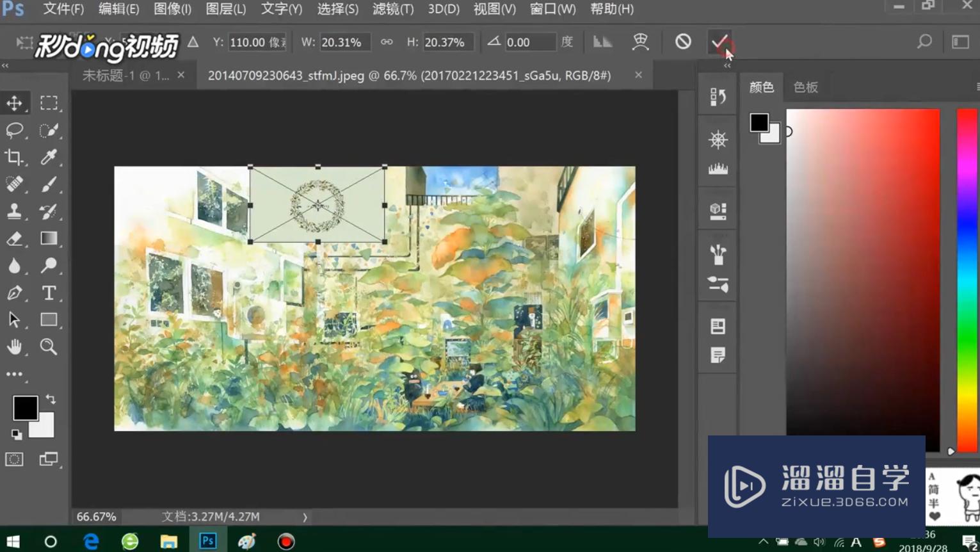
Task: Close the 20140709230643_stfmJ.jpeg tab
Action: 638,75
